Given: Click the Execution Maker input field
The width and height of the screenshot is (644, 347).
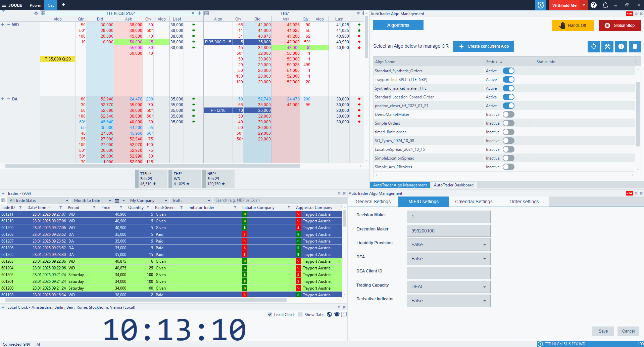Looking at the screenshot, I should coord(448,231).
